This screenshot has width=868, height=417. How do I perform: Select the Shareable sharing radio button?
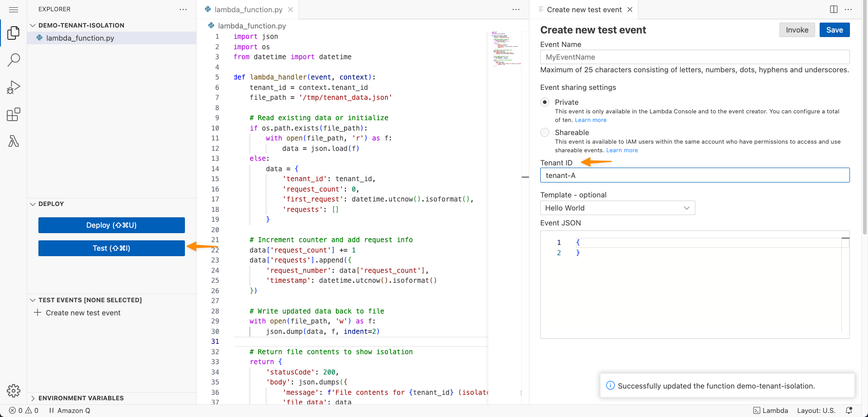545,132
